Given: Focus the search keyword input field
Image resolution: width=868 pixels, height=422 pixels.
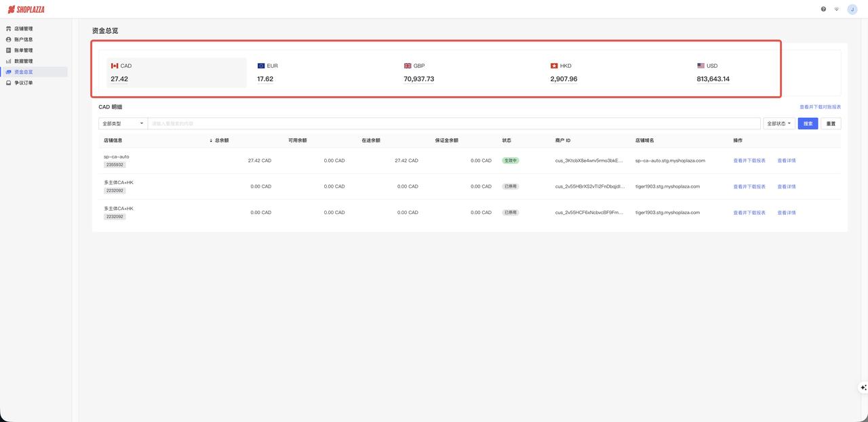Looking at the screenshot, I should (x=454, y=124).
